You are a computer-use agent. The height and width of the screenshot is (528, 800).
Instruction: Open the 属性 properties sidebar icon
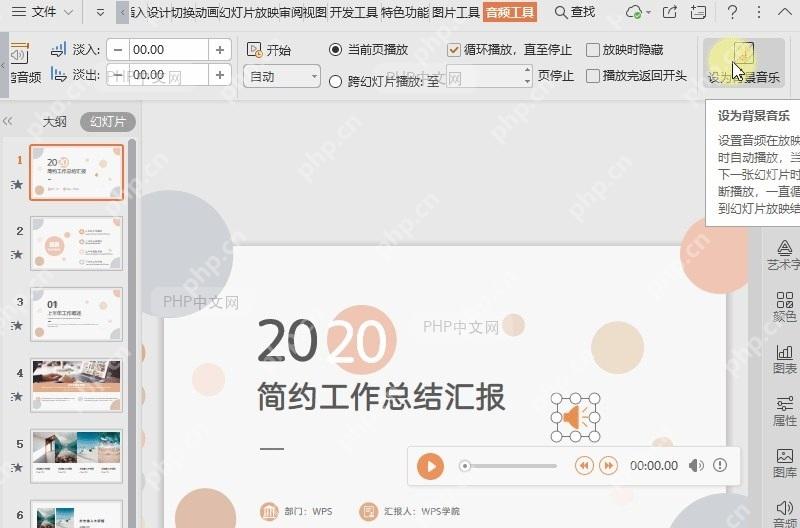[x=785, y=411]
